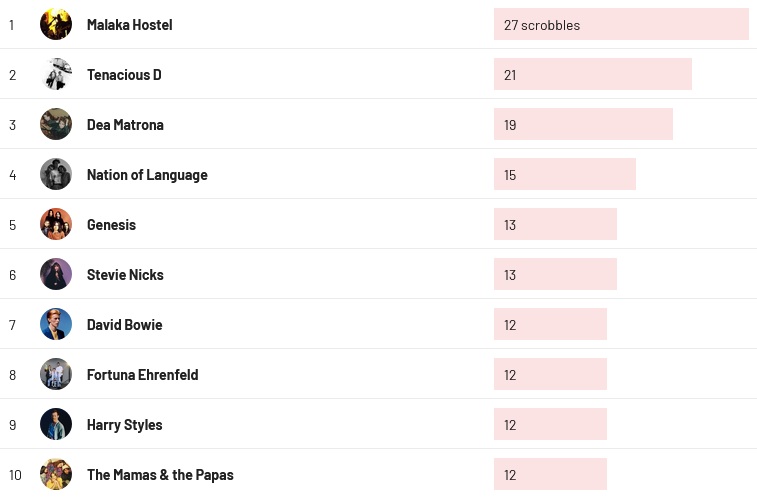Select Fortuna Ehrenfeld avatar thumbnail
Image resolution: width=757 pixels, height=498 pixels.
pos(56,374)
